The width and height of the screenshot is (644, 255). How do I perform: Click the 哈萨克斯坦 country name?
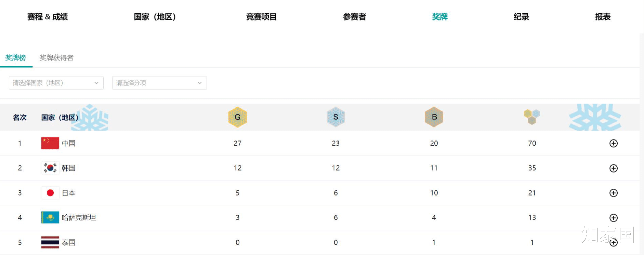click(x=79, y=218)
